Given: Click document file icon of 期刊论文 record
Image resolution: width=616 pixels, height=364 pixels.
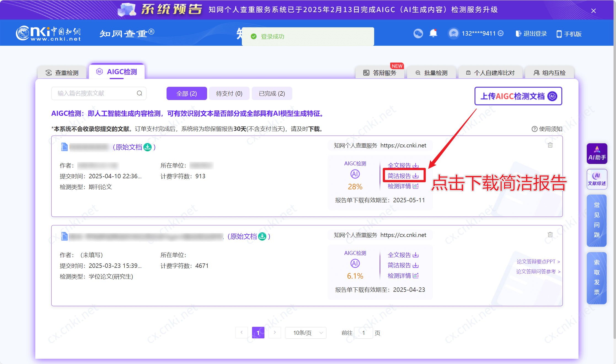Looking at the screenshot, I should (x=64, y=147).
